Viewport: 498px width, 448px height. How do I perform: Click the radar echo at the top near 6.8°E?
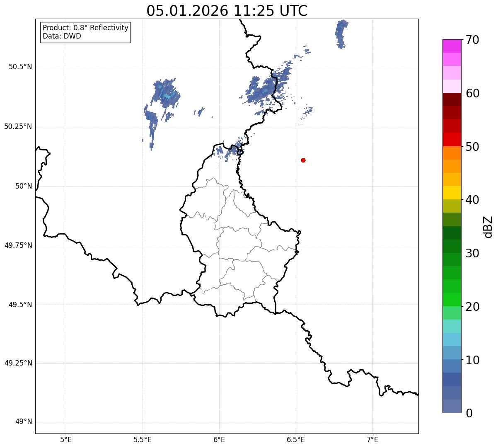coord(341,33)
